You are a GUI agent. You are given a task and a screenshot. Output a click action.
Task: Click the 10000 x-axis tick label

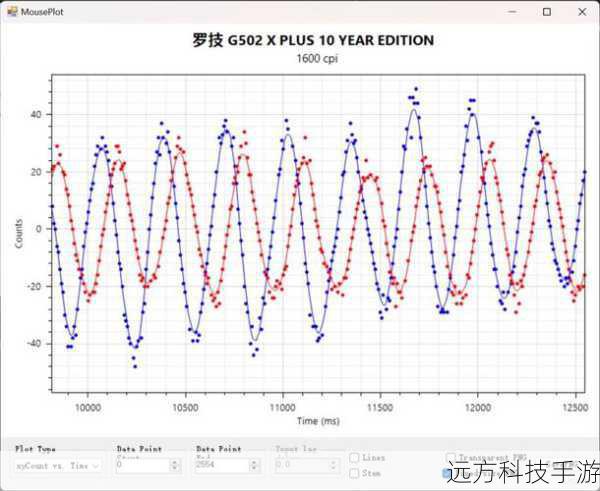(x=88, y=408)
